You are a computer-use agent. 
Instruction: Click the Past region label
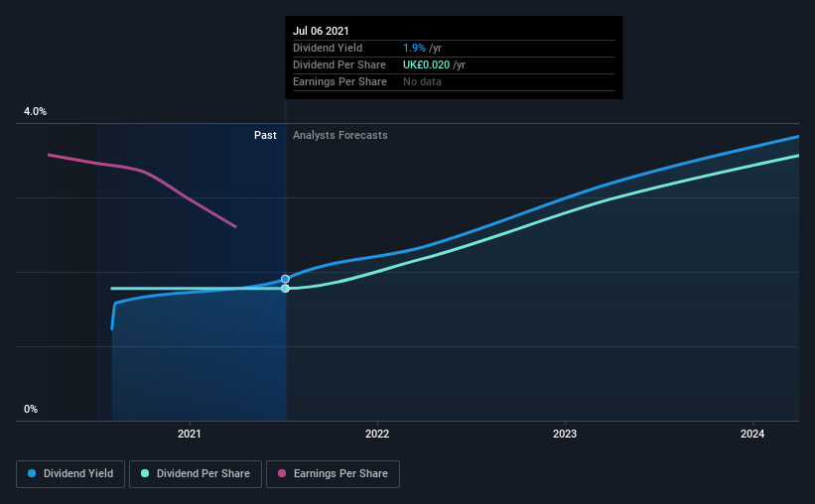coord(265,135)
